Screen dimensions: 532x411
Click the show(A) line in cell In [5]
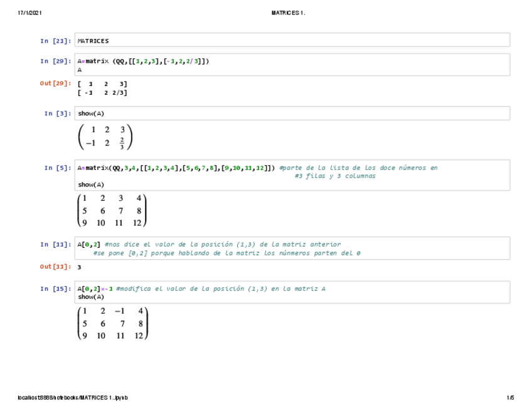91,184
